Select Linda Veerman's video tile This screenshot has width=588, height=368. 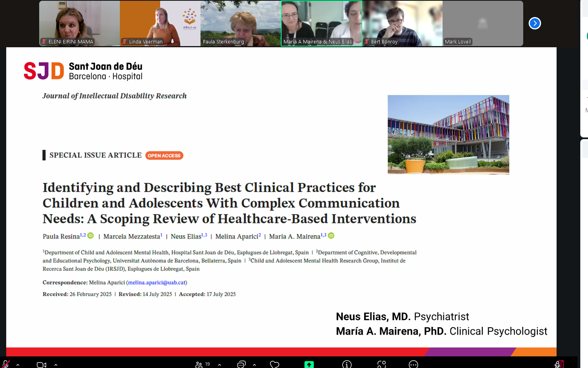click(x=160, y=23)
